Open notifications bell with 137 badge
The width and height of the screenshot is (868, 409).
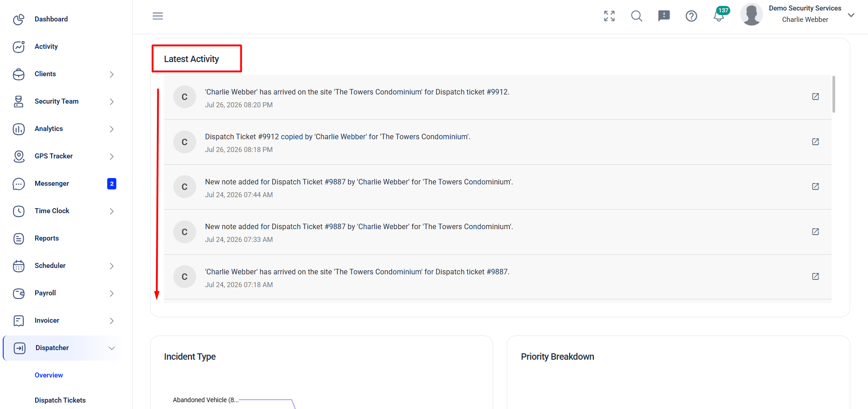720,15
